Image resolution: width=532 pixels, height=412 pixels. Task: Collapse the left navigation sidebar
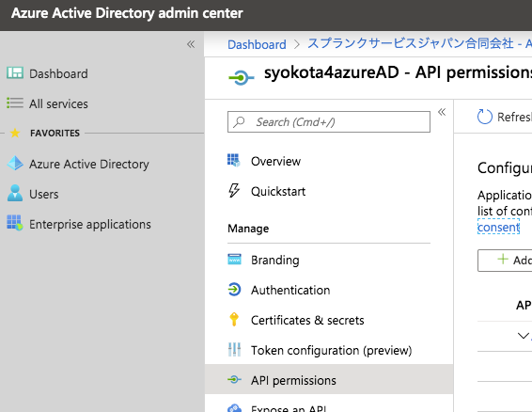[x=191, y=44]
